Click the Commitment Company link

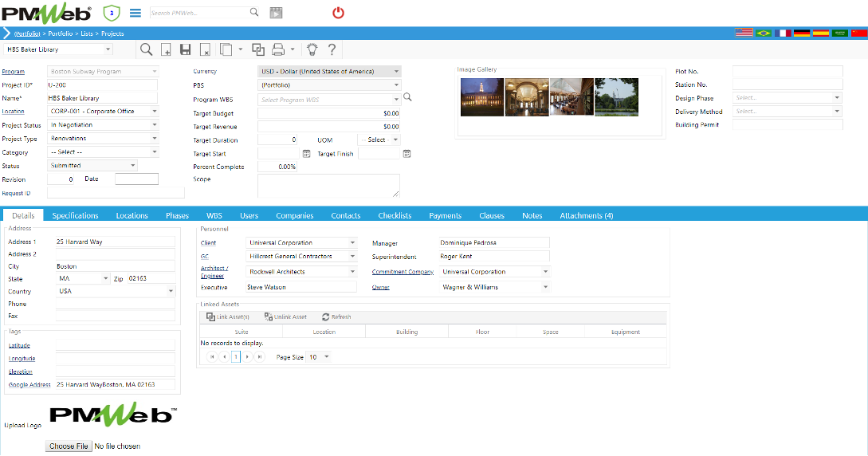point(403,273)
